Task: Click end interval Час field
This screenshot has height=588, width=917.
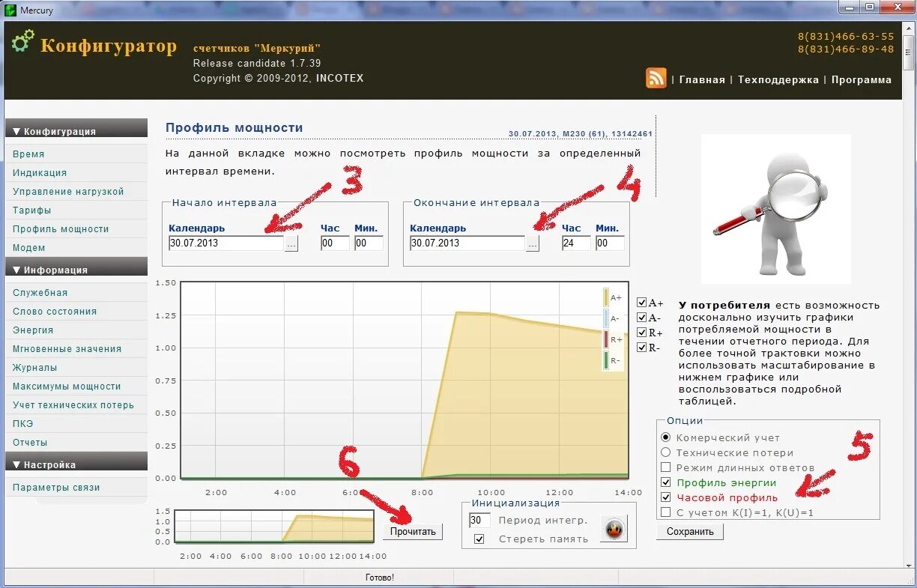Action: pyautogui.click(x=576, y=243)
